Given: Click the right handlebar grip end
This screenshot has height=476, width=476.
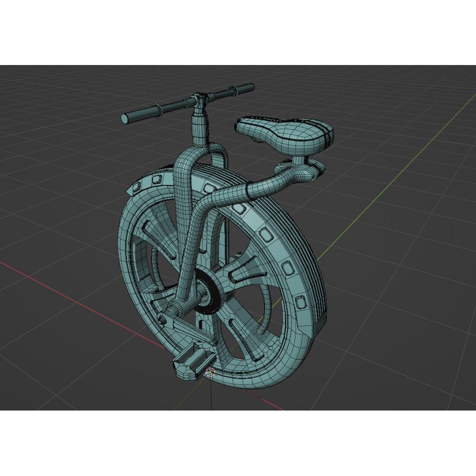Looking at the screenshot, I should (x=252, y=87).
